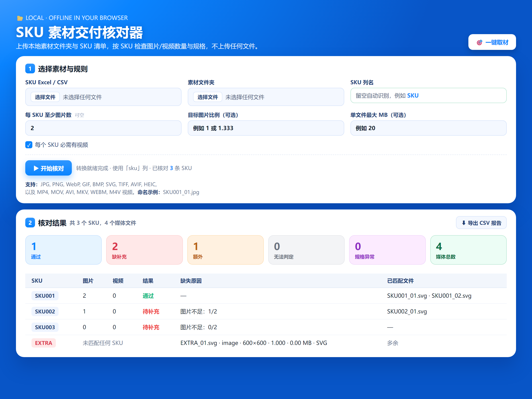Image resolution: width=532 pixels, height=399 pixels.
Task: Click the 缺失原因 column header
Action: 191,281
